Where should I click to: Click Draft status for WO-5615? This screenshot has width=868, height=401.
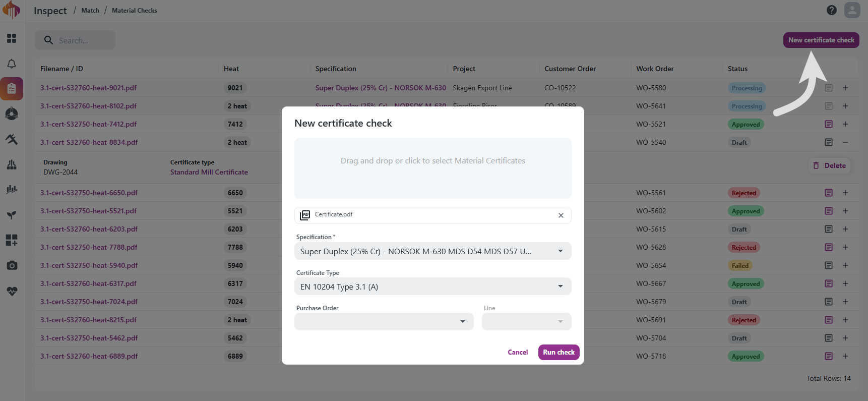click(x=739, y=229)
